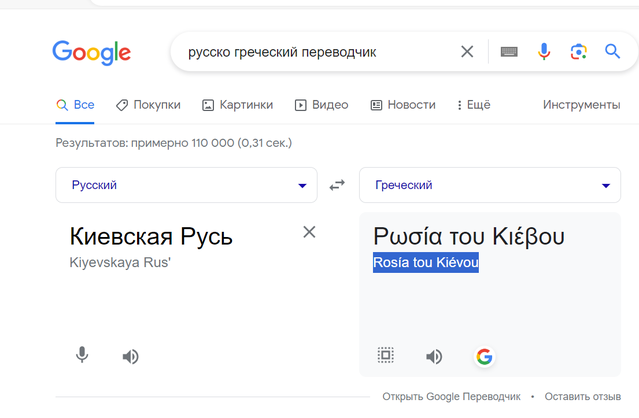Open the Открыть Google Переводчик link
The image size is (639, 418).
tap(451, 396)
